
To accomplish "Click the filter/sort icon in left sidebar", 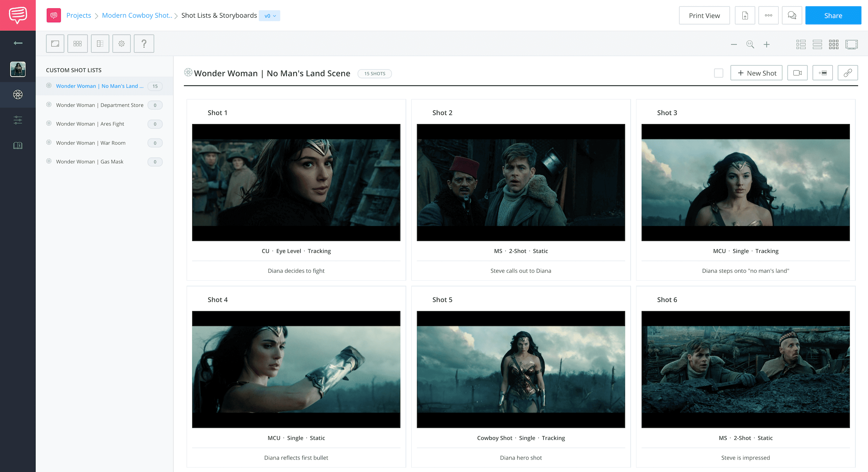I will pyautogui.click(x=17, y=119).
